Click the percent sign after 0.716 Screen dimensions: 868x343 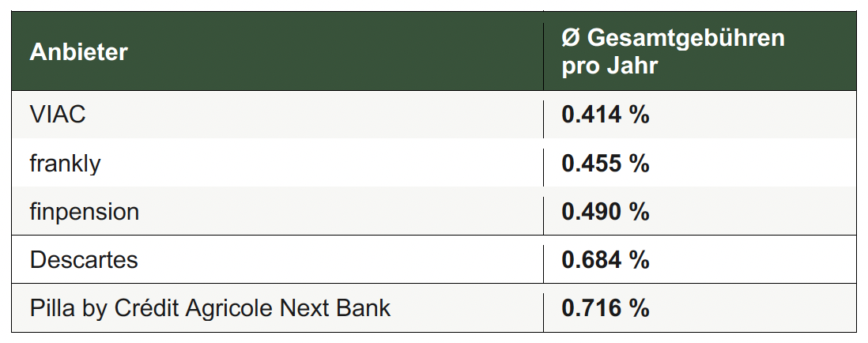pyautogui.click(x=639, y=308)
